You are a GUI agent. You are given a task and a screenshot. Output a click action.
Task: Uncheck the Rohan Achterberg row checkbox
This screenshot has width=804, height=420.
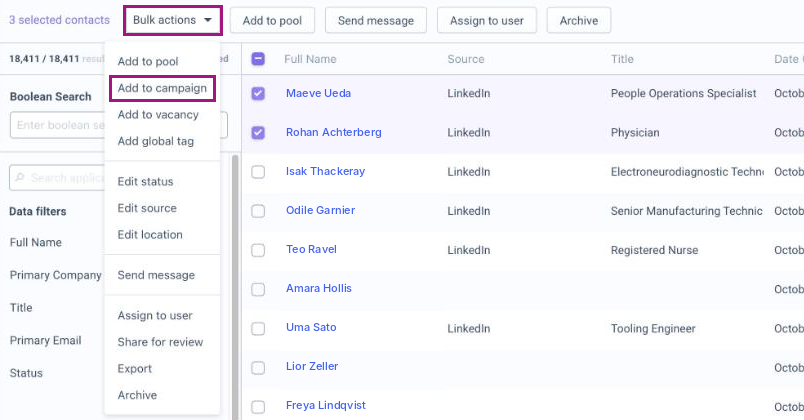(258, 132)
